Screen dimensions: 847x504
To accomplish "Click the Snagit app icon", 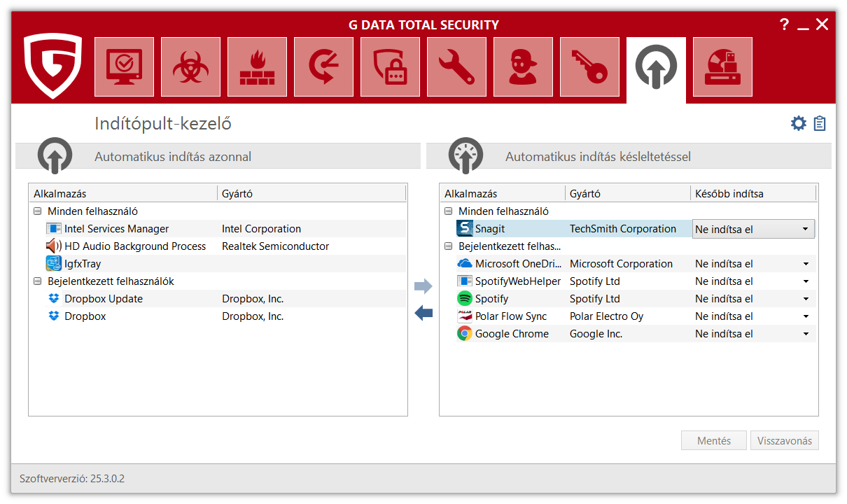I will click(x=465, y=229).
